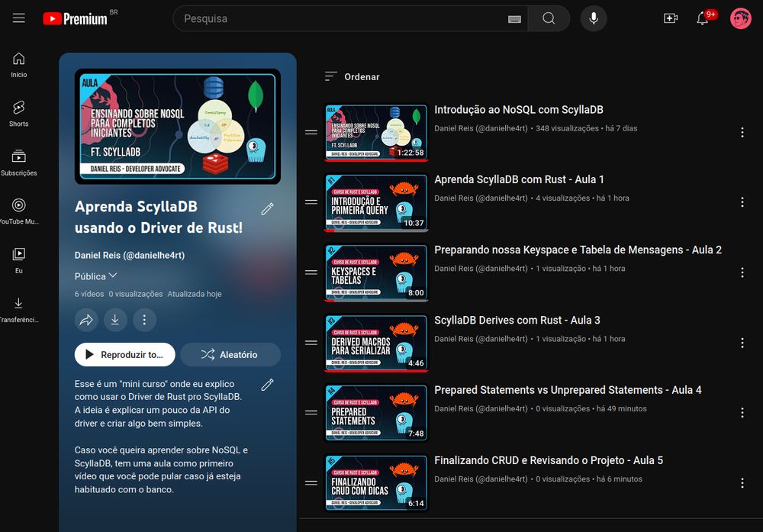Open options for Aula 3 video

742,343
